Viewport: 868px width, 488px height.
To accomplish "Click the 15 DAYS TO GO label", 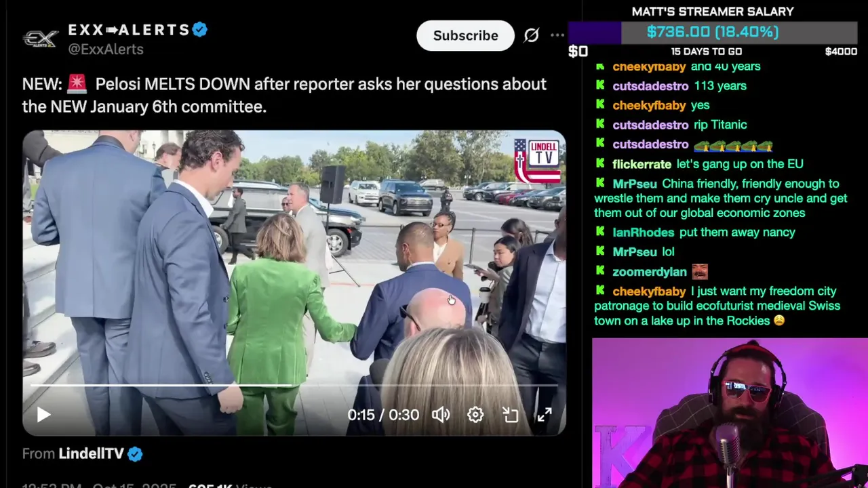I will click(x=706, y=52).
